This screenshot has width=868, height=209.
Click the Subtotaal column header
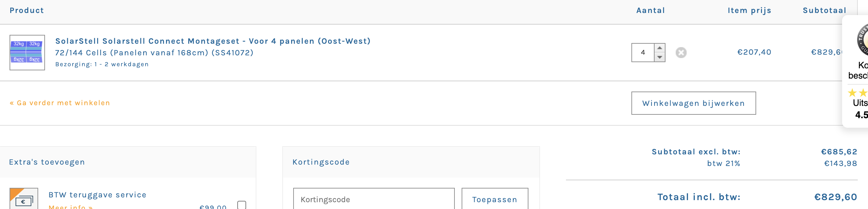pyautogui.click(x=824, y=11)
